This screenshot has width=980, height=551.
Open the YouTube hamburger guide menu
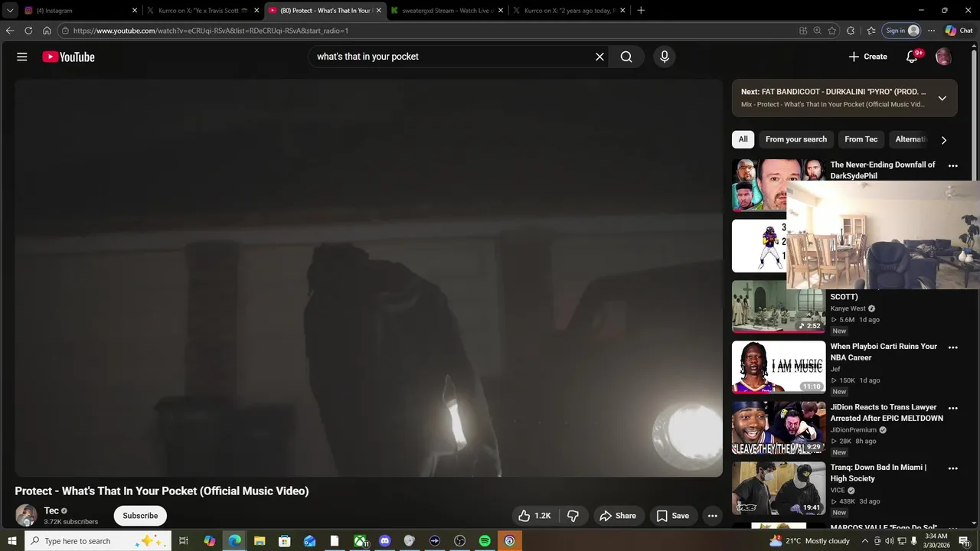point(22,57)
